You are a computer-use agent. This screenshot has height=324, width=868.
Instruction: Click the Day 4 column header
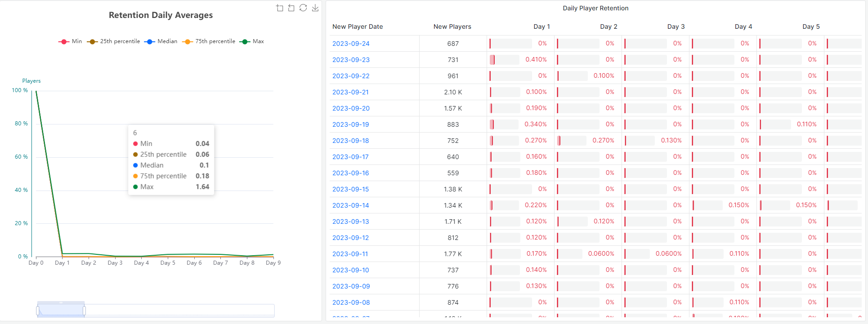pyautogui.click(x=743, y=27)
